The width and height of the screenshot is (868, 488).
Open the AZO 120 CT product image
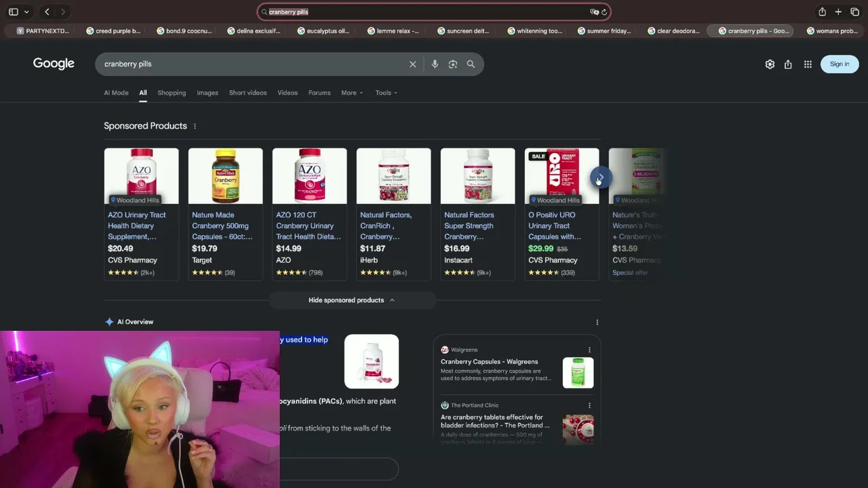(x=309, y=176)
